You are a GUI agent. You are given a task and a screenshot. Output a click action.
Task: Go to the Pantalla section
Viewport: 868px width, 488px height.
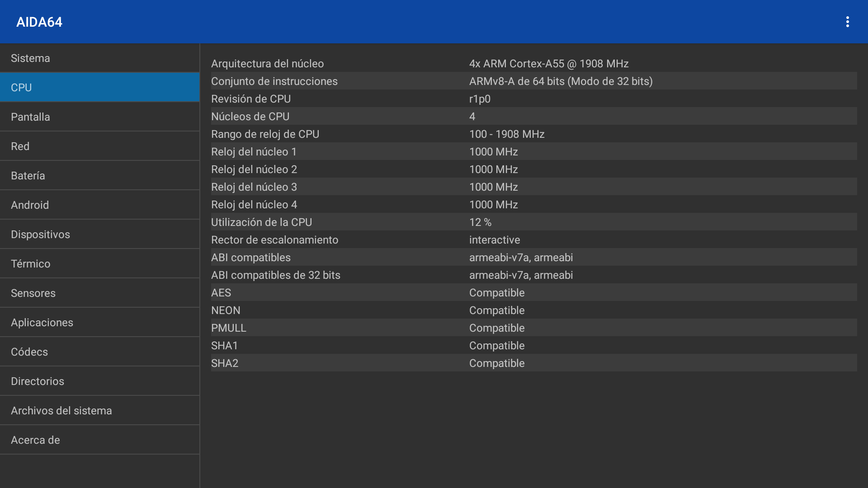coord(99,117)
